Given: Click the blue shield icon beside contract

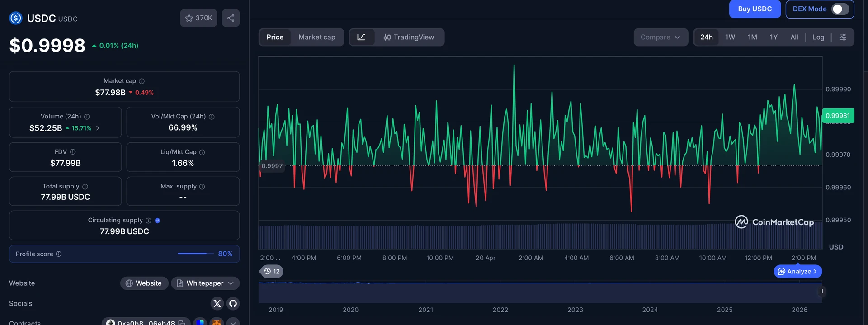Looking at the screenshot, I should click(x=200, y=322).
